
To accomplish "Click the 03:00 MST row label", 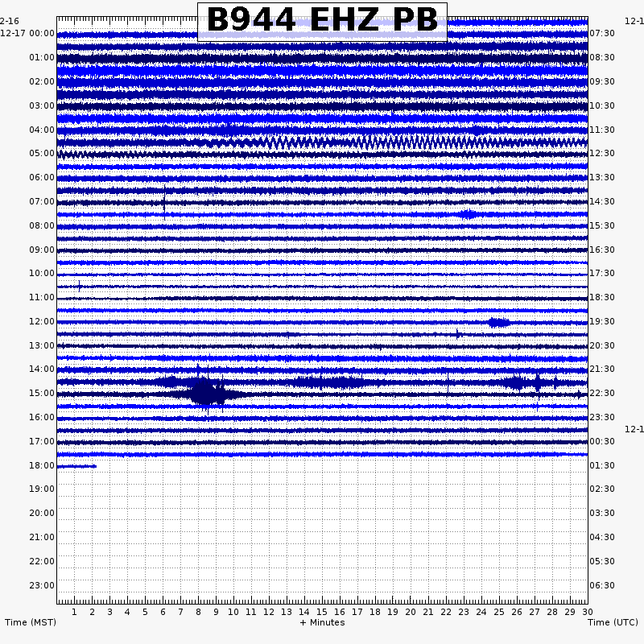I will click(42, 105).
